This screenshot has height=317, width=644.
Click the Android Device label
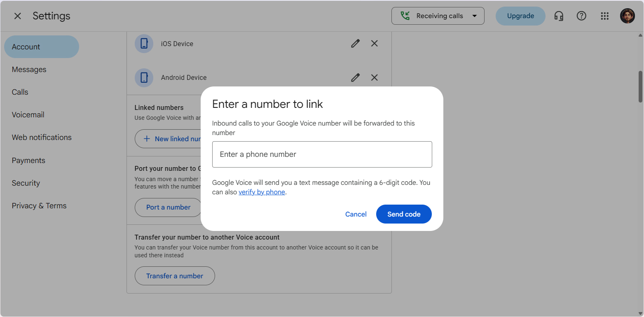point(184,77)
